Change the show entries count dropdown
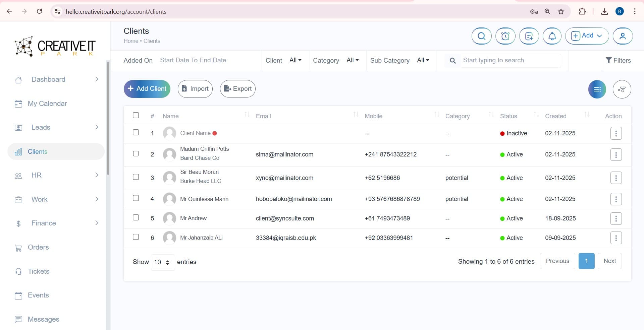The width and height of the screenshot is (644, 330). pyautogui.click(x=163, y=262)
